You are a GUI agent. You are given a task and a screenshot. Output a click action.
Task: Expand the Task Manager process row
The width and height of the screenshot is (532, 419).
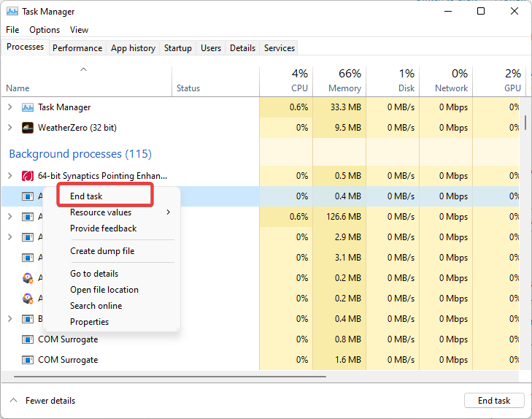tap(9, 107)
